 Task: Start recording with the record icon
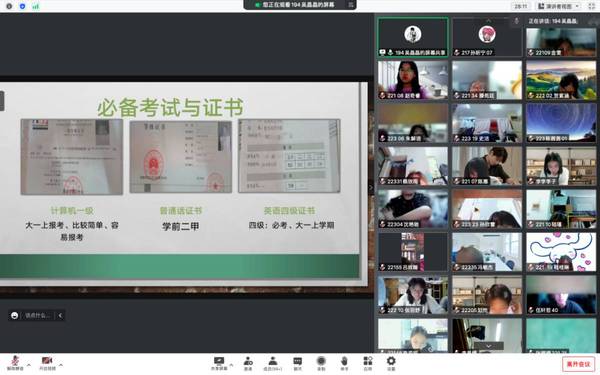coord(321,363)
